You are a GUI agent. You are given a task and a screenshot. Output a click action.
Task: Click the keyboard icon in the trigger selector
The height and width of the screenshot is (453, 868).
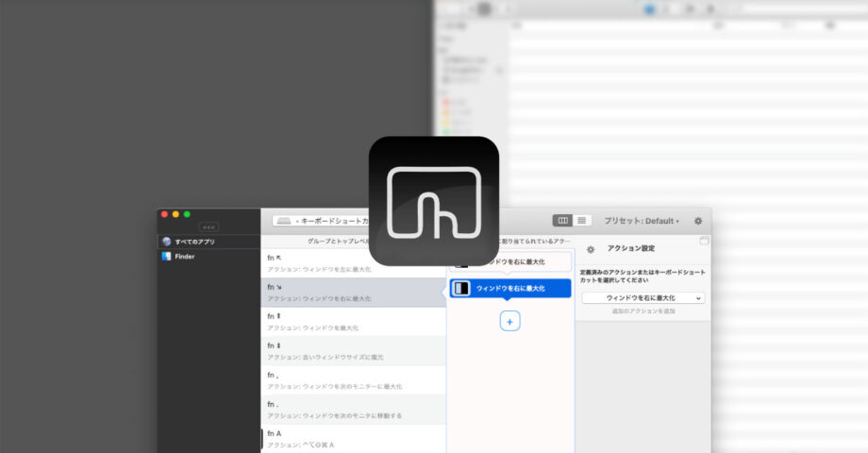point(284,221)
